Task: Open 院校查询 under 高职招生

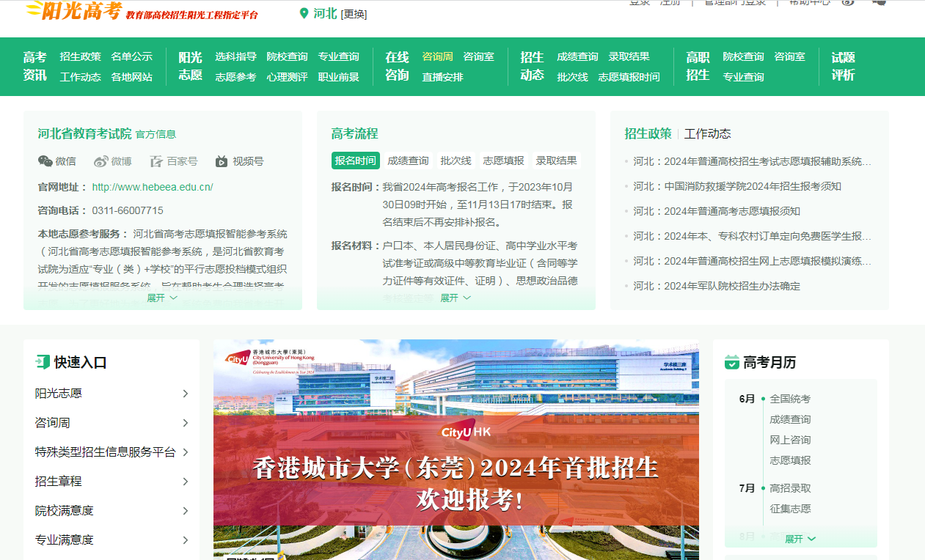Action: pos(744,56)
